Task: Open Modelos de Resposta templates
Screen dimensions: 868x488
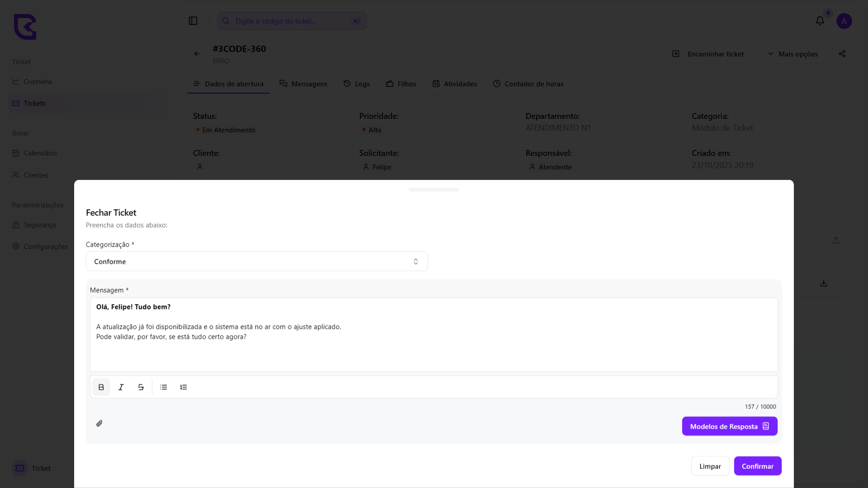Action: coord(729,427)
